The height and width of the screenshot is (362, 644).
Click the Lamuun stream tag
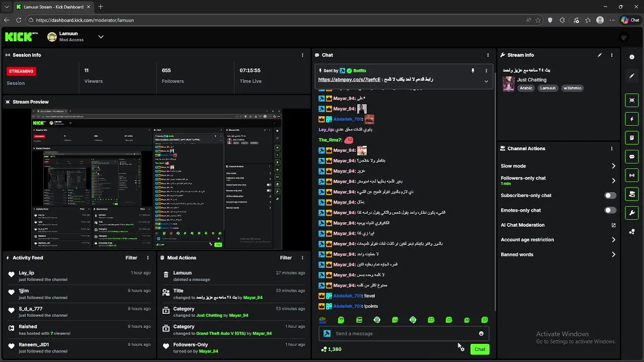pos(548,88)
